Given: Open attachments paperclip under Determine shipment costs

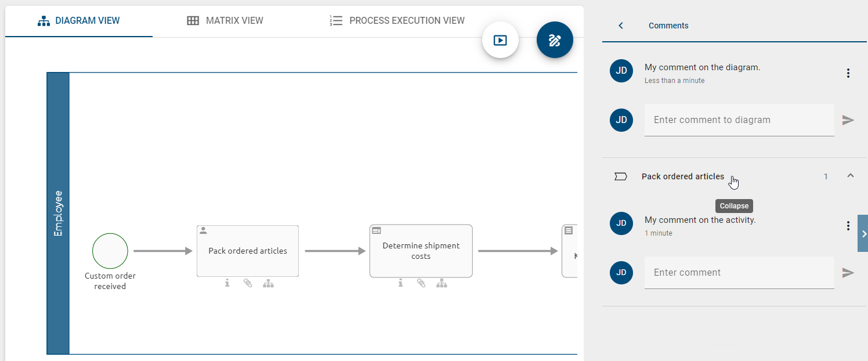Looking at the screenshot, I should pos(421,283).
